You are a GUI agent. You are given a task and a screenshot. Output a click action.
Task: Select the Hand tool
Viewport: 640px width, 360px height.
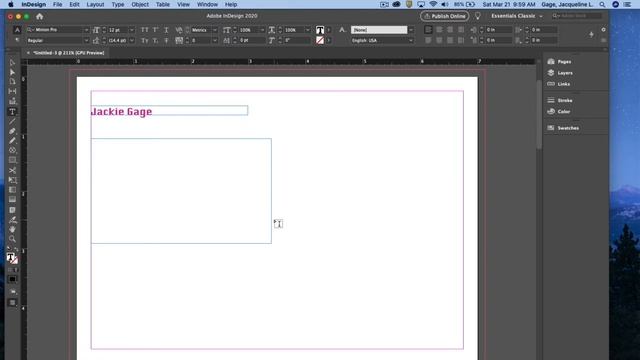pyautogui.click(x=12, y=229)
